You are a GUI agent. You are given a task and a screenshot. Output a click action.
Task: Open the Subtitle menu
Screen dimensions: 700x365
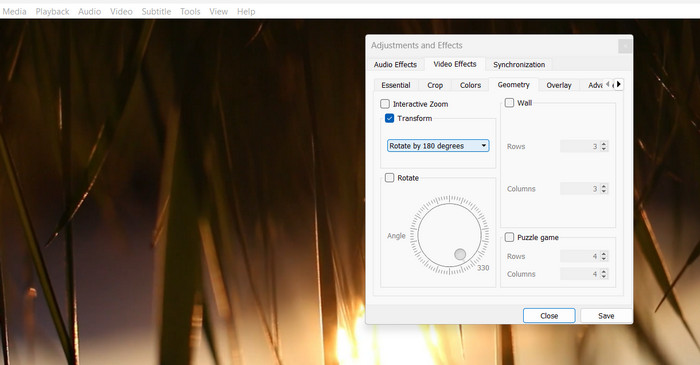[x=156, y=12]
